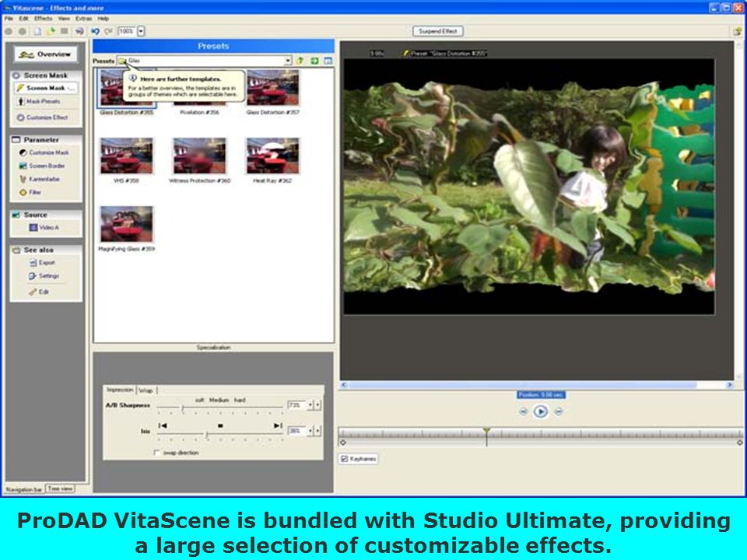The image size is (747, 560).
Task: Select the Navigation bar tab
Action: (x=24, y=489)
